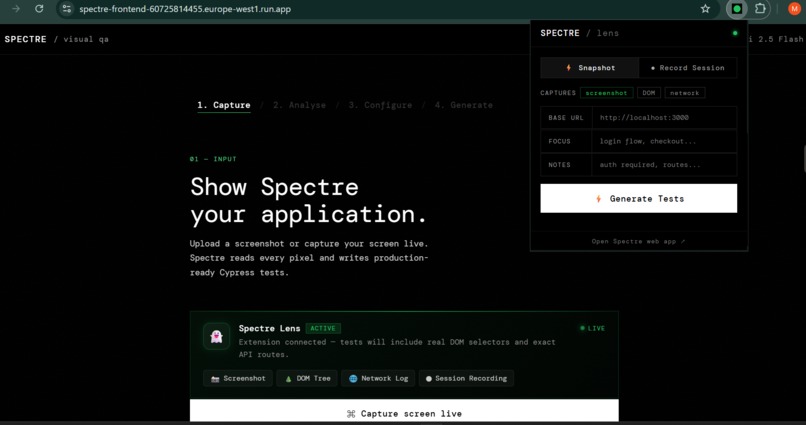Viewport: 806px width, 425px height.
Task: Go to step 3. Configure
Action: pos(380,105)
